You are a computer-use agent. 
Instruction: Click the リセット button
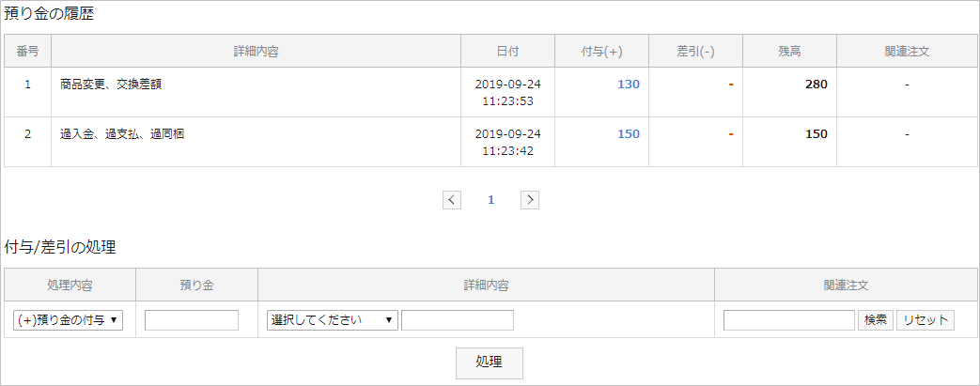click(x=926, y=320)
